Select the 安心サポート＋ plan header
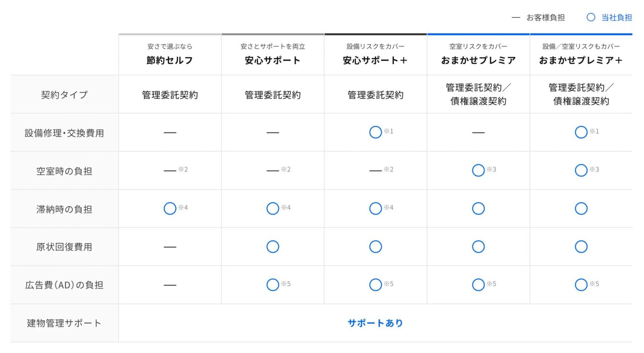 375,60
